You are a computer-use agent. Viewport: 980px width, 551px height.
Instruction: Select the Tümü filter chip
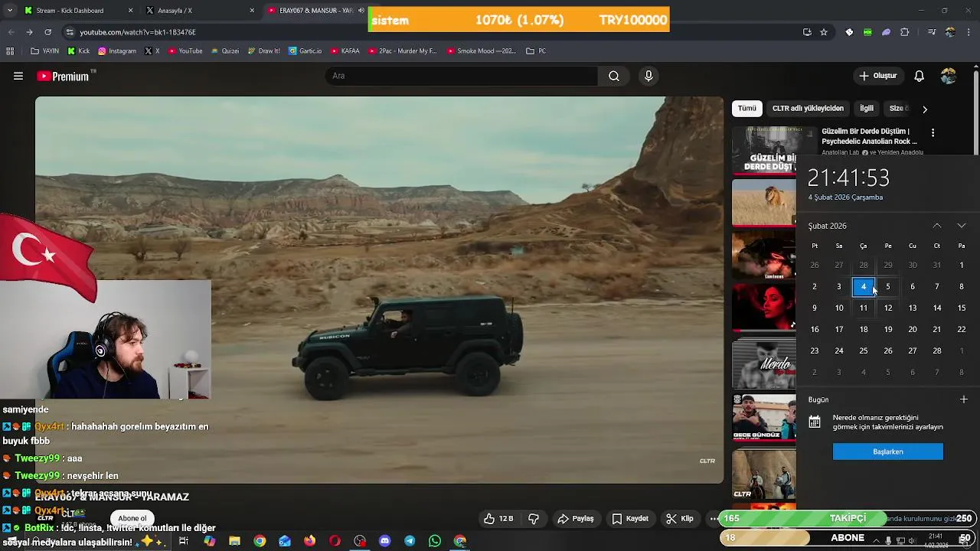tap(747, 109)
